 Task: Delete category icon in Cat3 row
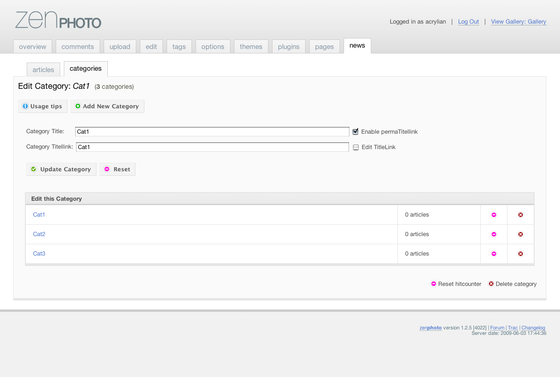pos(520,253)
